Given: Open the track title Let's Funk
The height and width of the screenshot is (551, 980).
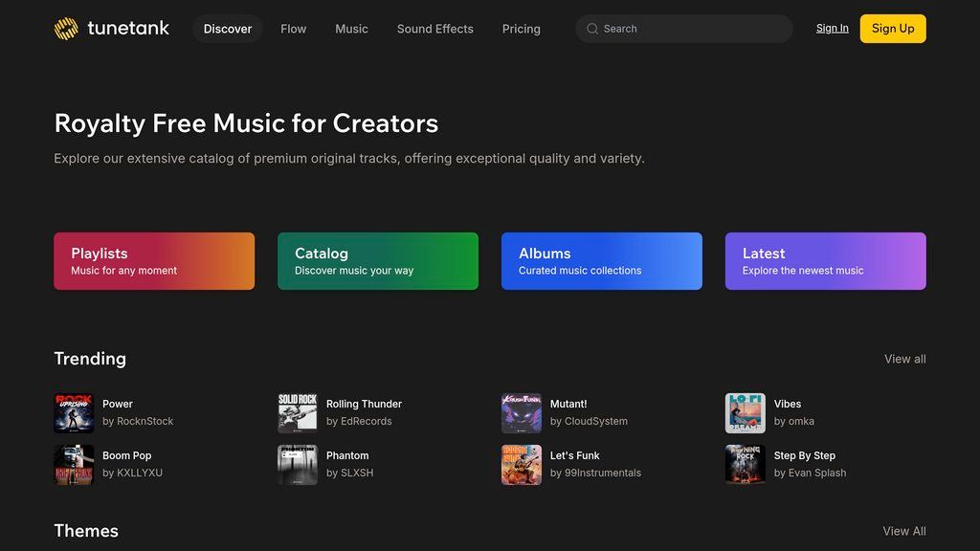Looking at the screenshot, I should 574,456.
